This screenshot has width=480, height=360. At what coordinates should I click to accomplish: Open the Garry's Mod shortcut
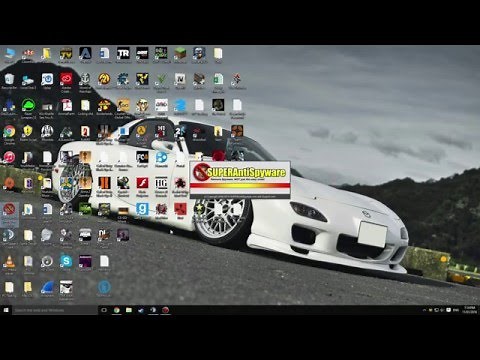tap(142, 211)
